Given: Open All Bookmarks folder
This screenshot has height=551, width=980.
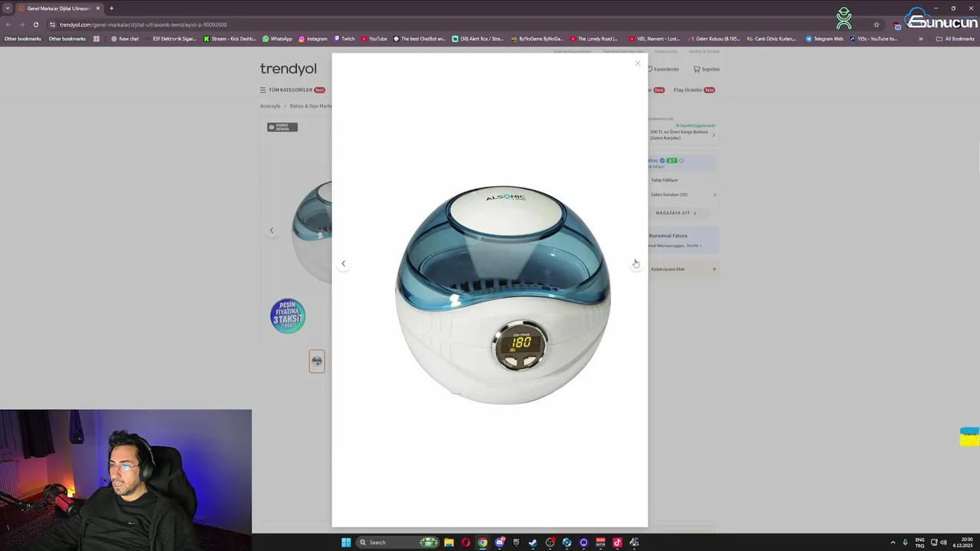Looking at the screenshot, I should coord(955,39).
